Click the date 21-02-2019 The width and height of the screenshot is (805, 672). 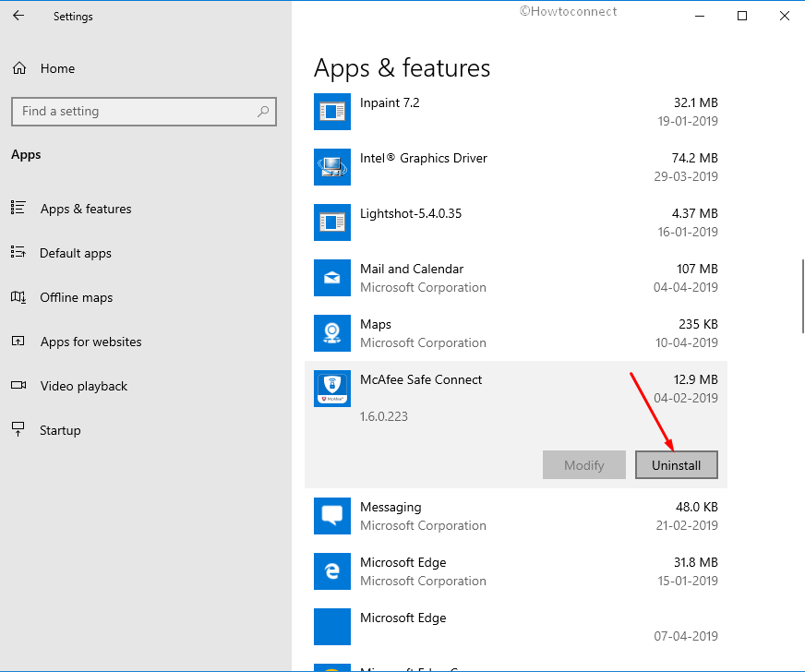point(687,525)
